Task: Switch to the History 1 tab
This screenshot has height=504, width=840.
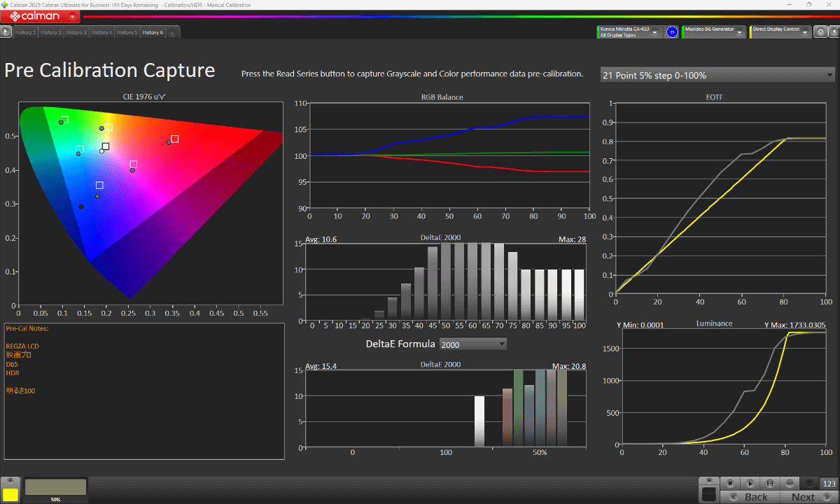Action: click(25, 32)
